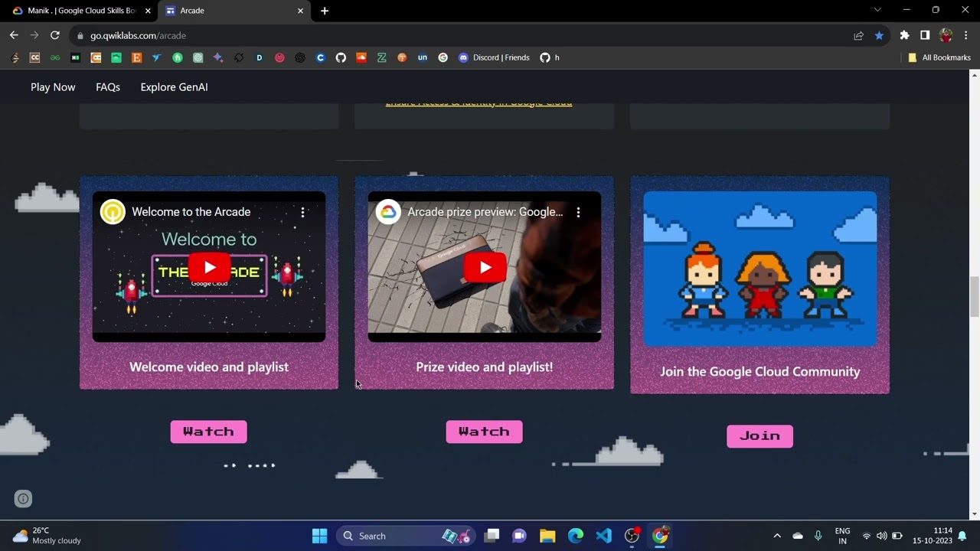Open the Windows Start menu
Image resolution: width=980 pixels, height=551 pixels.
[x=320, y=536]
